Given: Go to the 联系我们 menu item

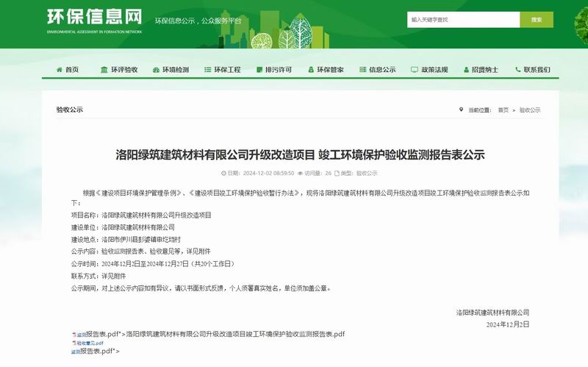Looking at the screenshot, I should [537, 70].
